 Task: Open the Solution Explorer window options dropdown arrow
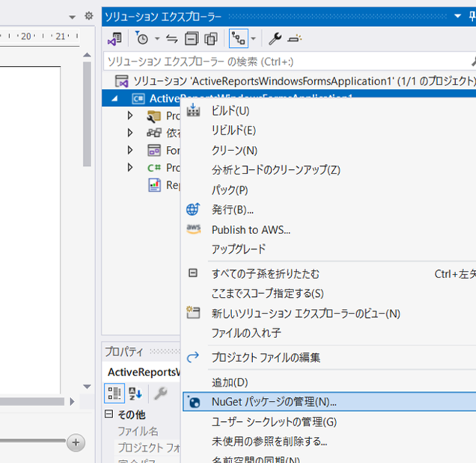pyautogui.click(x=458, y=16)
